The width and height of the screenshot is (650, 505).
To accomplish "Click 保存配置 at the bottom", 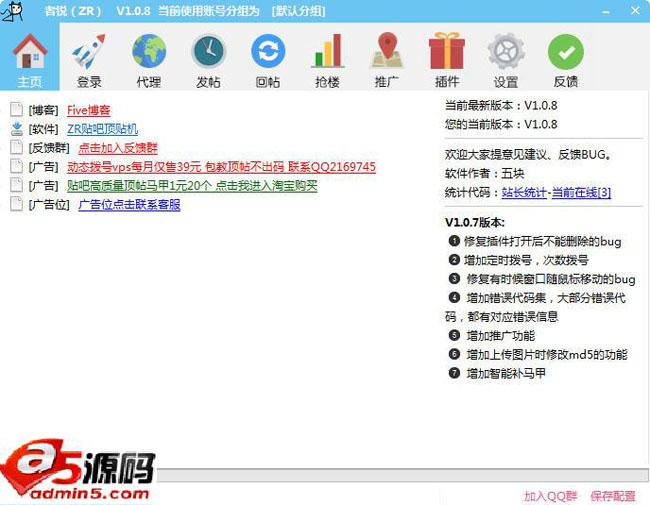I will [613, 496].
